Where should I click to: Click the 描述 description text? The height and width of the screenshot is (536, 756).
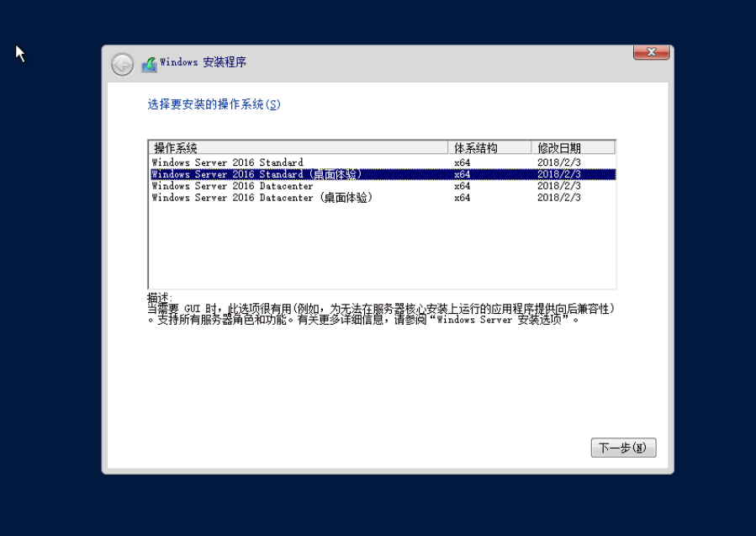click(380, 310)
